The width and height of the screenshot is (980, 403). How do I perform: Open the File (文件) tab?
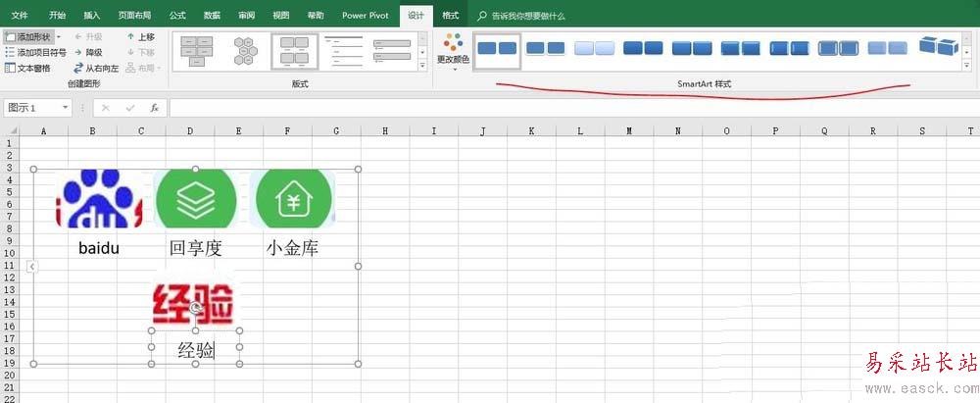coord(20,16)
